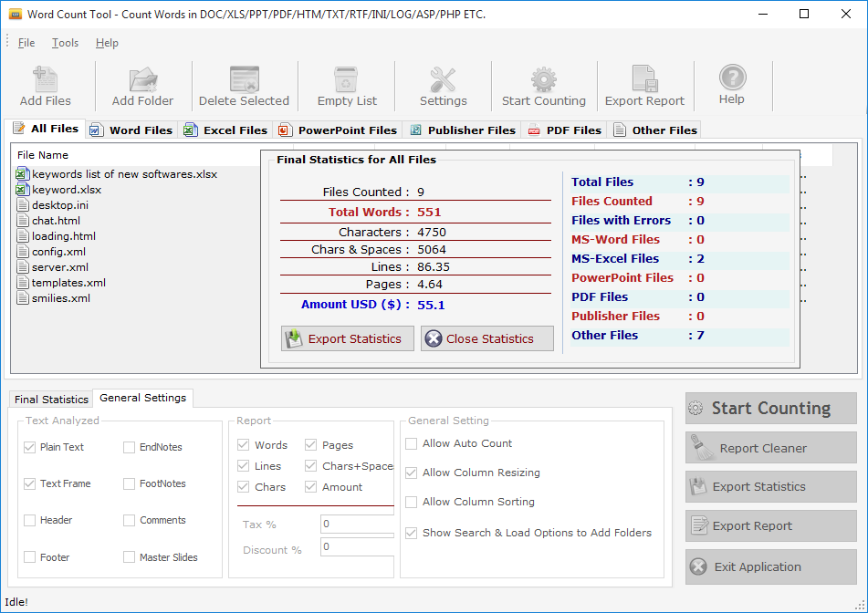
Task: Click the application icon in title bar
Action: [16, 15]
